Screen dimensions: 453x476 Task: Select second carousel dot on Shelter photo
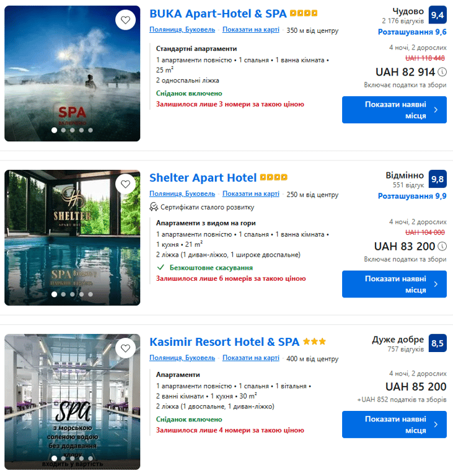[x=63, y=294]
